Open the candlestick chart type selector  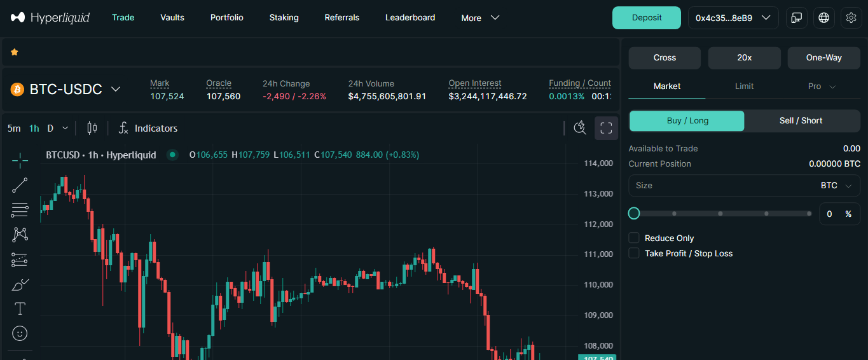(92, 128)
